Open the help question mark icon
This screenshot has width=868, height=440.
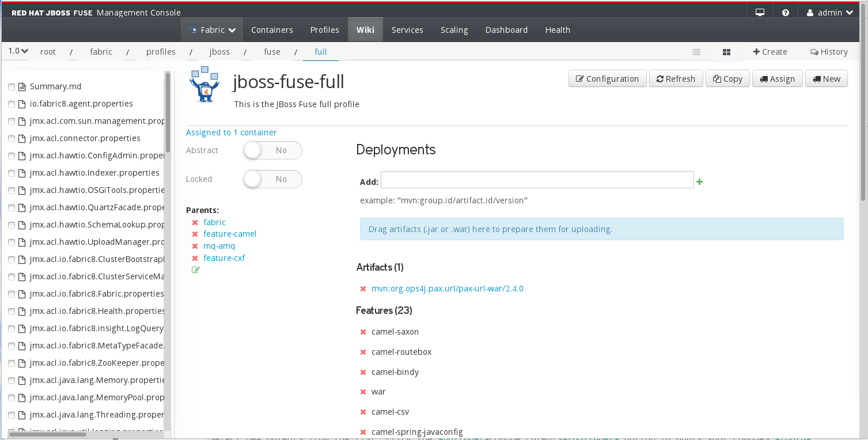(x=786, y=13)
